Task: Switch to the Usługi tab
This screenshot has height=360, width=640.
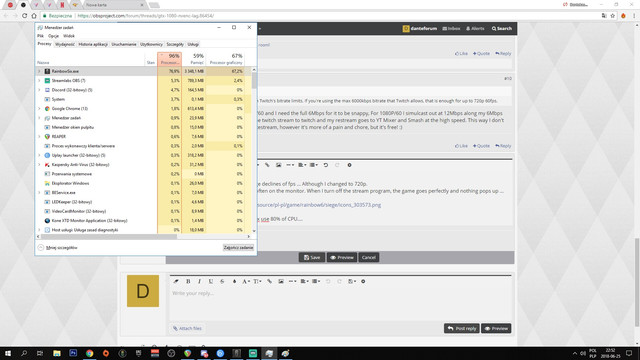Action: click(193, 44)
